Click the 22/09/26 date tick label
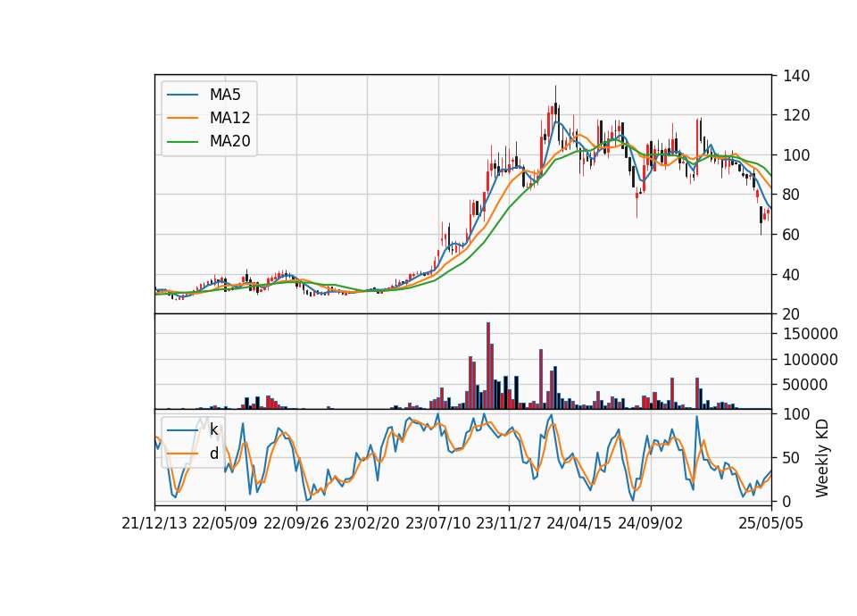This screenshot has height=616, width=857. (x=296, y=523)
